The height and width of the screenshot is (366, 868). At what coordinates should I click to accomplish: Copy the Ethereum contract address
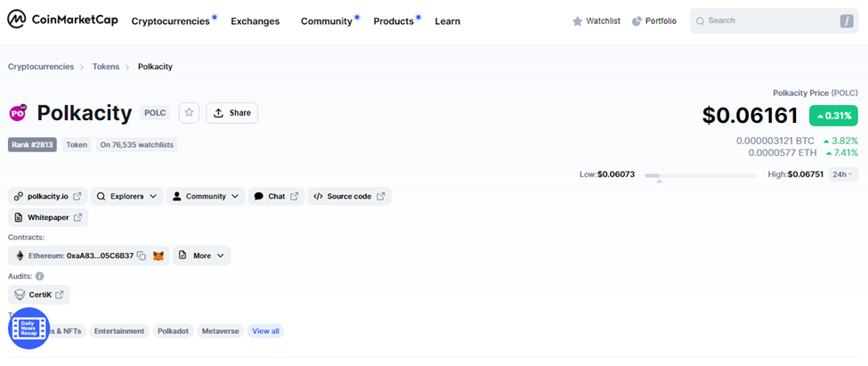coord(142,256)
